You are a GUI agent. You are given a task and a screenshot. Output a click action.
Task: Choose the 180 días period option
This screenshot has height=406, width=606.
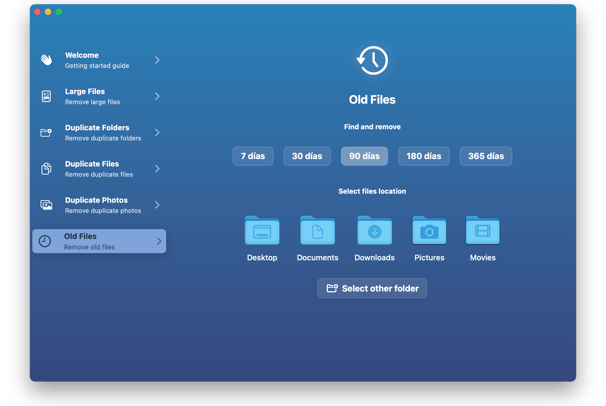pyautogui.click(x=424, y=156)
